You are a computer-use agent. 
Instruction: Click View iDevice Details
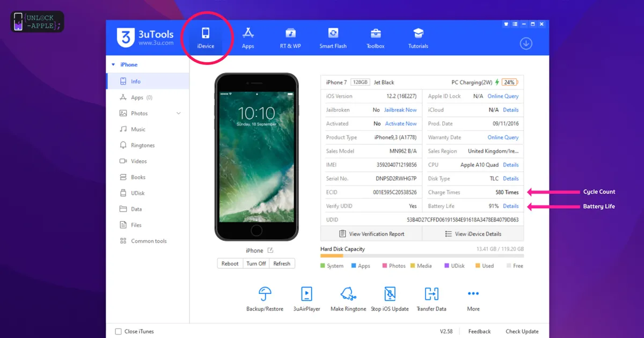[473, 234]
